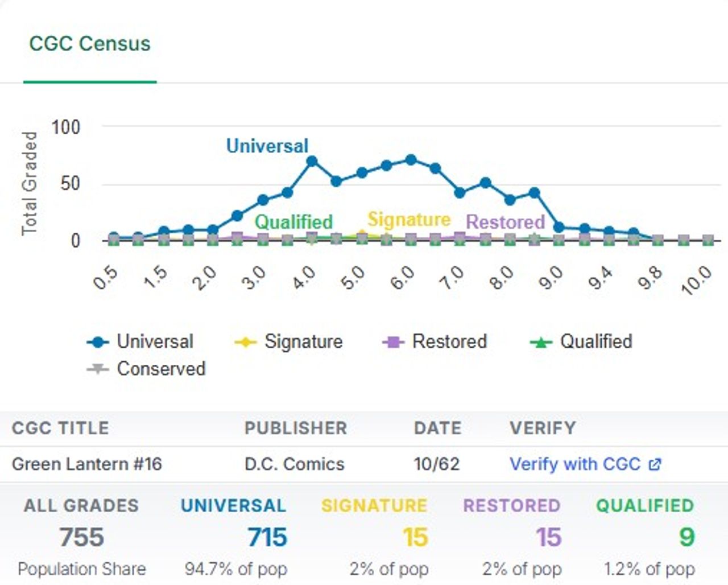Image resolution: width=728 pixels, height=585 pixels.
Task: Click the All Grades total 755
Action: pos(82,537)
